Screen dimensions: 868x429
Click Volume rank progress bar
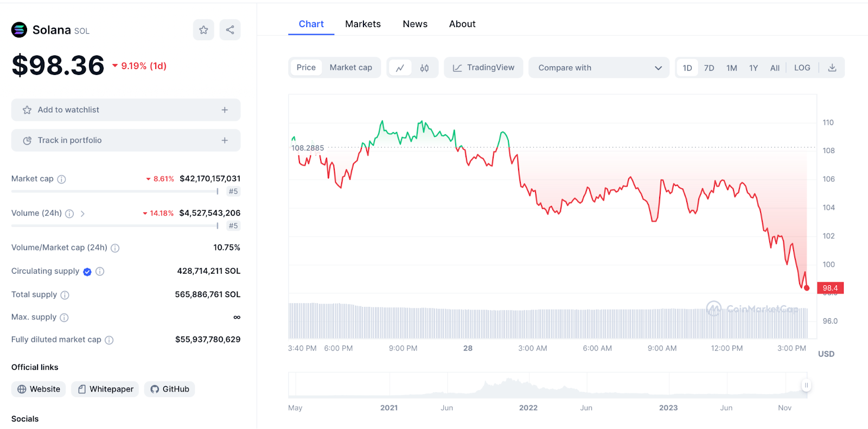point(115,225)
